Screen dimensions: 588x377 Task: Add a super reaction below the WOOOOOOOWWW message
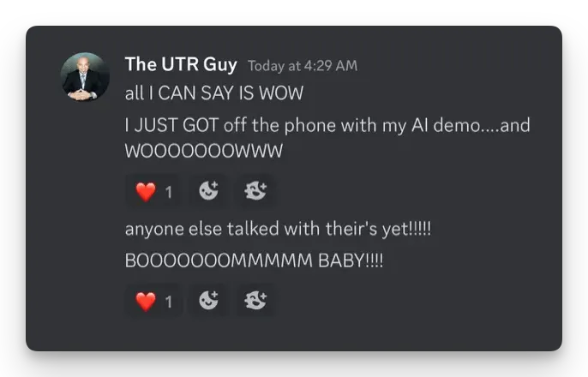click(255, 191)
